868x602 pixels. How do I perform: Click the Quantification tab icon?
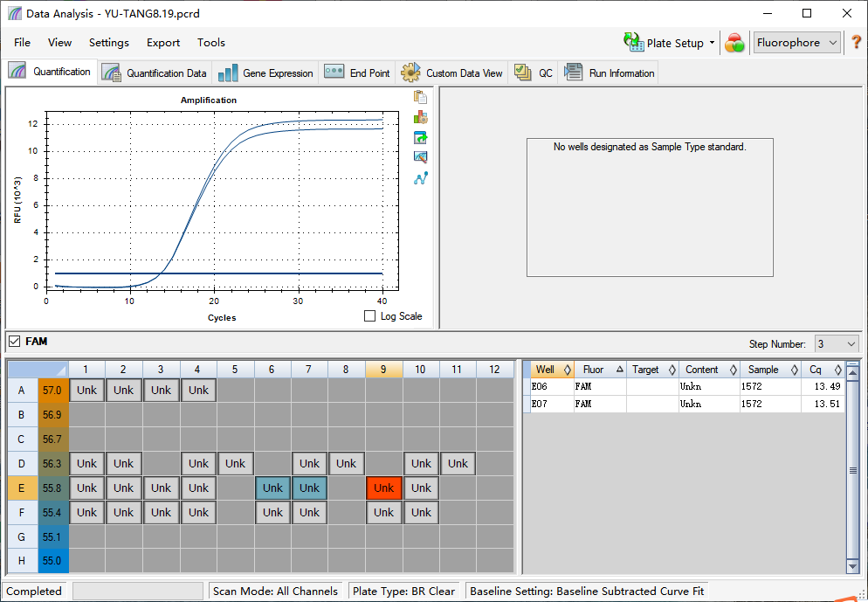(17, 71)
